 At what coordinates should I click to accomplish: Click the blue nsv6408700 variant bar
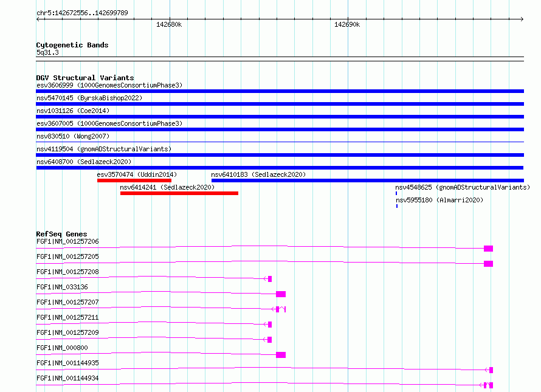280,168
